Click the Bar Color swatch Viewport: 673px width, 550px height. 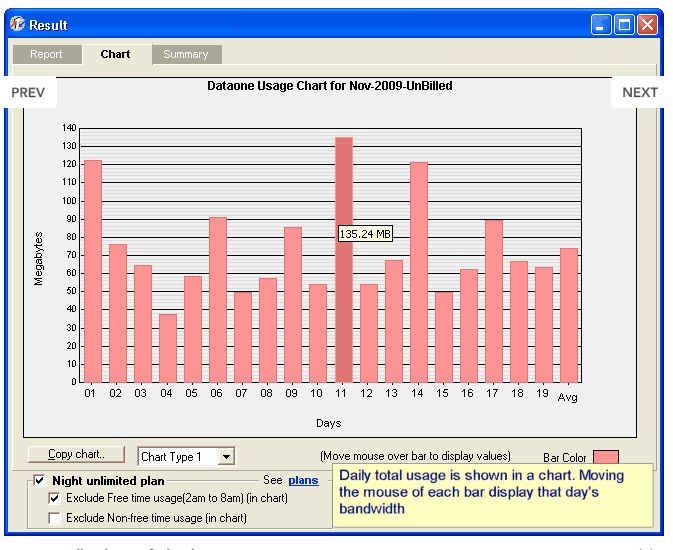[606, 457]
